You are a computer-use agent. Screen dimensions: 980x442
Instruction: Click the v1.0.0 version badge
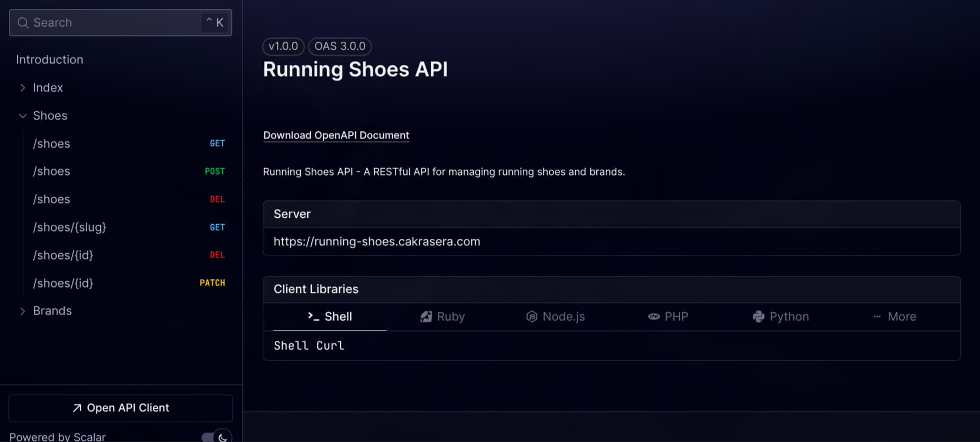[283, 47]
